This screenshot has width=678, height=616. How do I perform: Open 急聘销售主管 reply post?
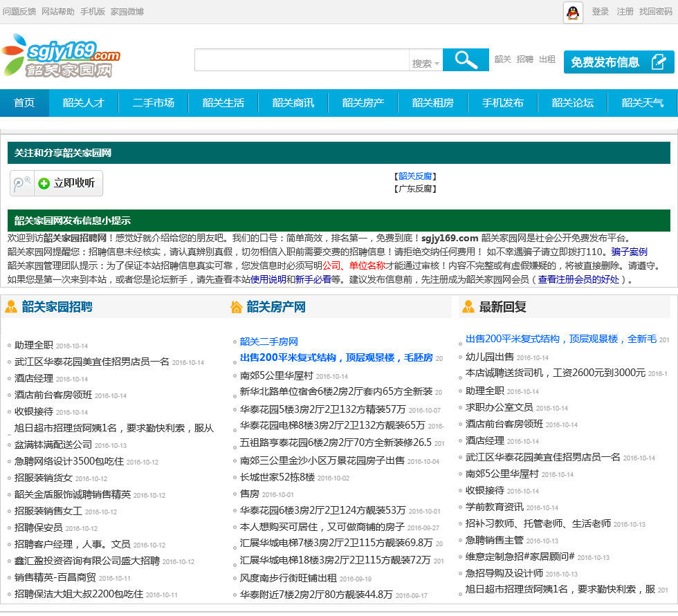tap(494, 541)
